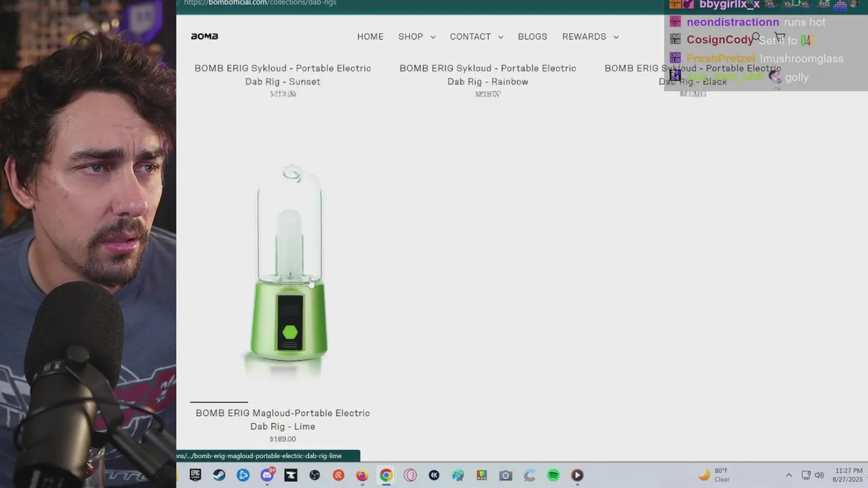The image size is (868, 488).
Task: Click chat username CosignCody
Action: pyautogui.click(x=719, y=40)
